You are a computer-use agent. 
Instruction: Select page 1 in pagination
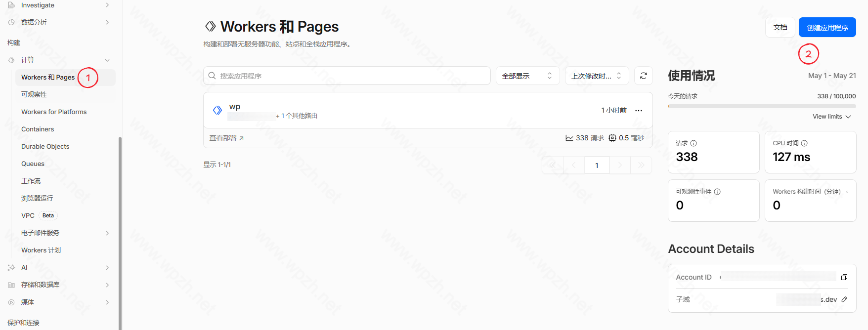tap(597, 165)
